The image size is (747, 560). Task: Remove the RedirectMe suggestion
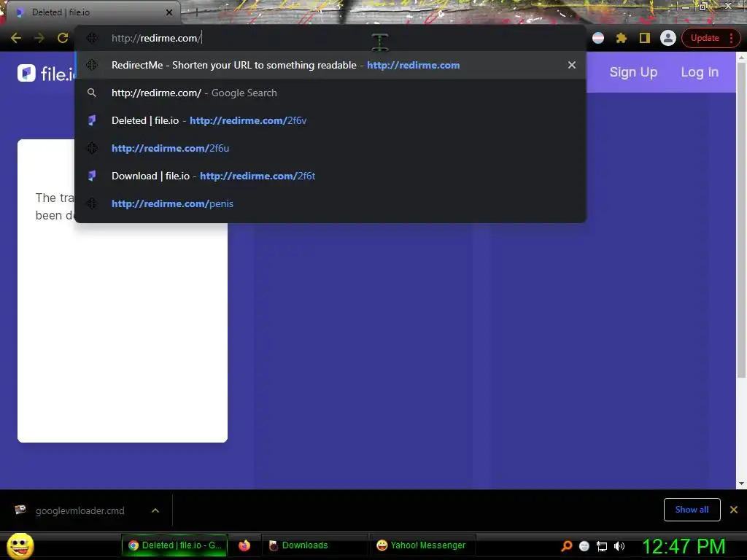point(572,65)
